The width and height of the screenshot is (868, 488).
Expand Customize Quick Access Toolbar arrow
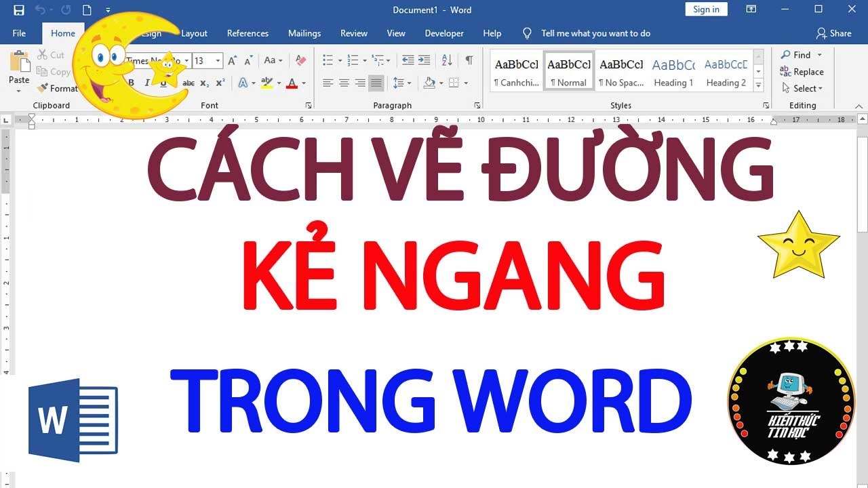coord(108,10)
